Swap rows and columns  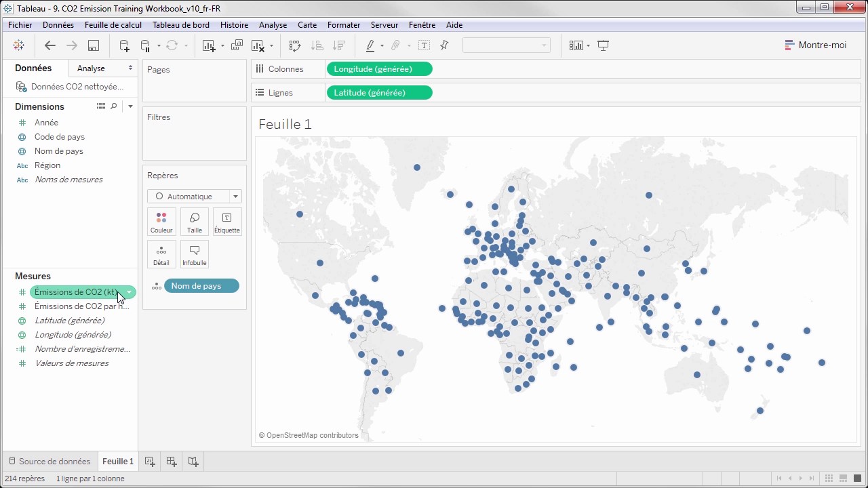(294, 45)
